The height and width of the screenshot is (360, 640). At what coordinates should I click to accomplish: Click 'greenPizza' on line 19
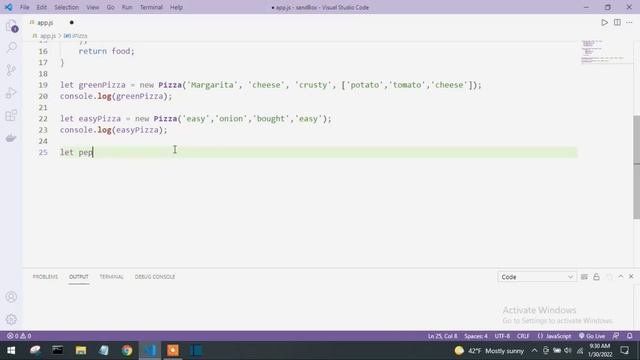coord(102,85)
